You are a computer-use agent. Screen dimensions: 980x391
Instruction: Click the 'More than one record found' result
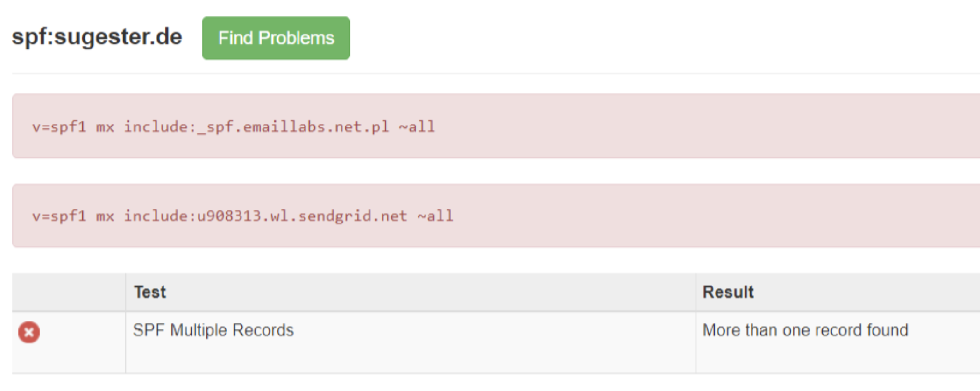point(805,330)
